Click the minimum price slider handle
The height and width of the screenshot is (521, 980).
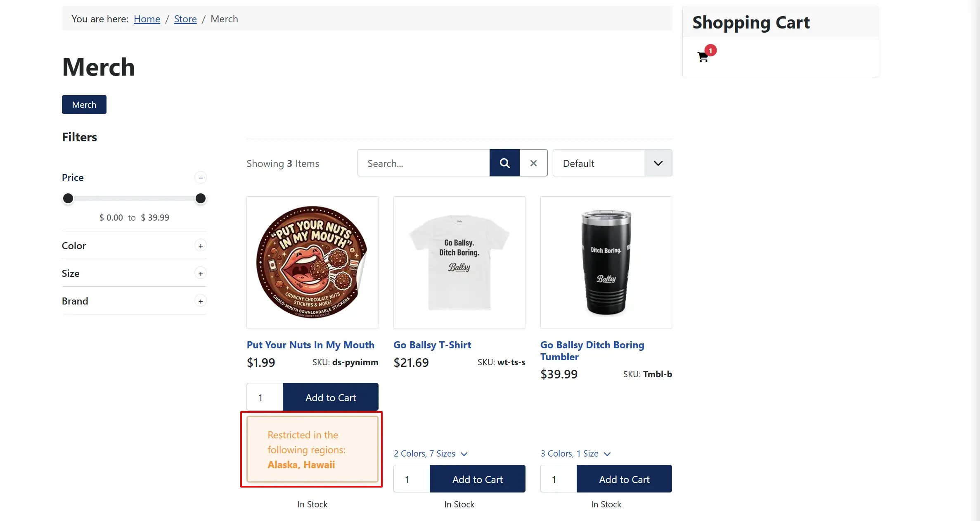68,199
